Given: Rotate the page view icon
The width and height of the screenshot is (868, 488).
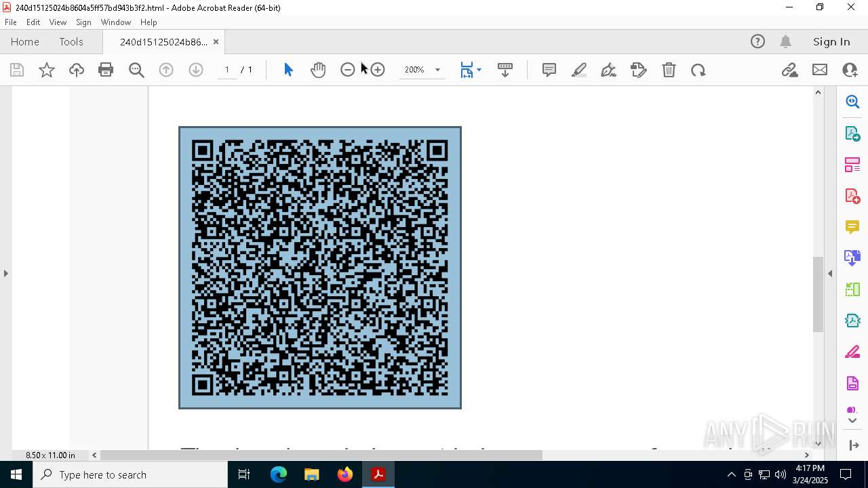Looking at the screenshot, I should point(698,70).
